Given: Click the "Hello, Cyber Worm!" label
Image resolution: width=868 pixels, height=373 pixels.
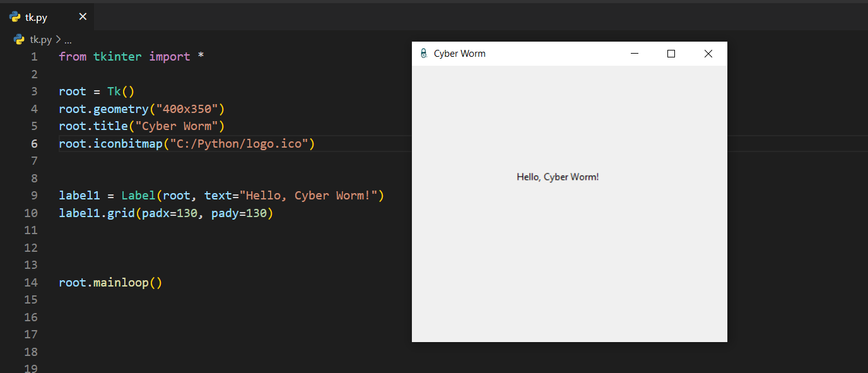Looking at the screenshot, I should (x=558, y=177).
